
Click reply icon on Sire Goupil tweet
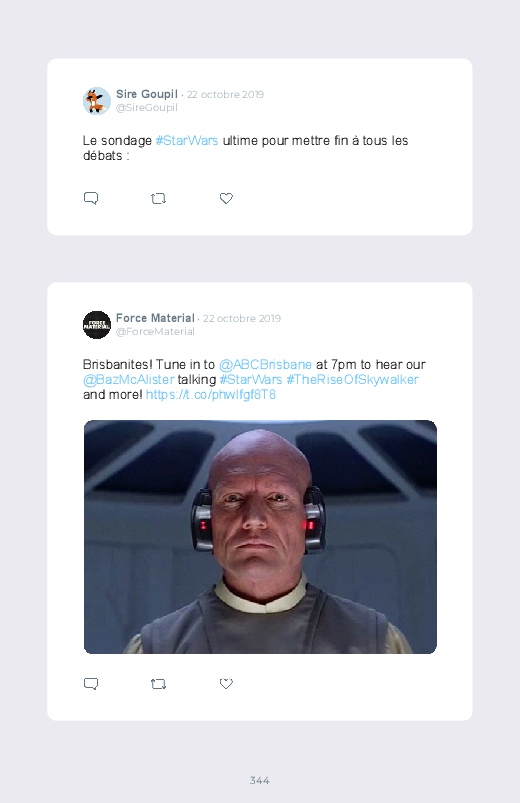(x=91, y=198)
